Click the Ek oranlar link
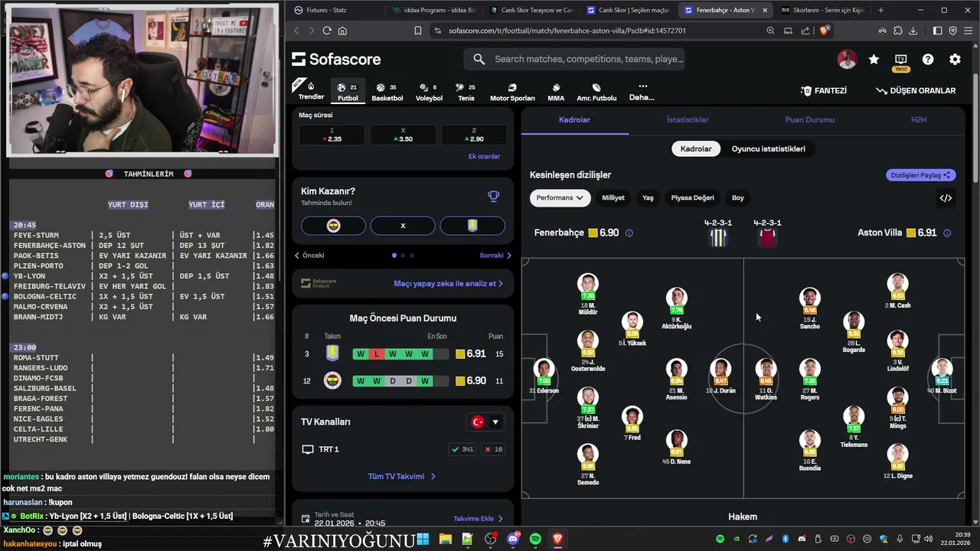The width and height of the screenshot is (980, 551). tap(484, 156)
